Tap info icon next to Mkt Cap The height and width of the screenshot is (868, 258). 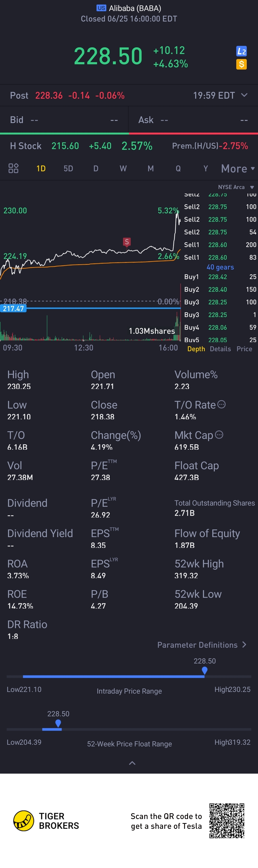pyautogui.click(x=219, y=435)
